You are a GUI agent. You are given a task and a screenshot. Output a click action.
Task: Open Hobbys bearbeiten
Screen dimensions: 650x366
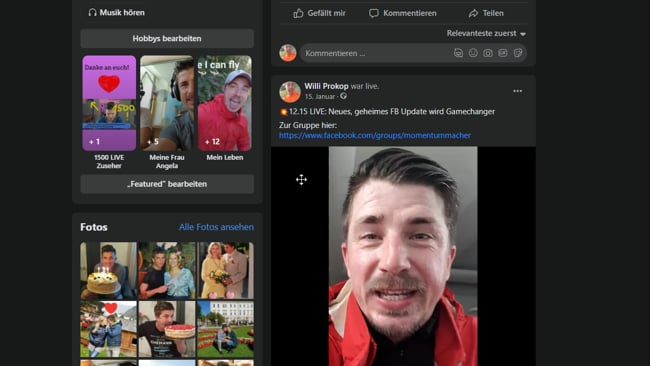[x=167, y=39]
